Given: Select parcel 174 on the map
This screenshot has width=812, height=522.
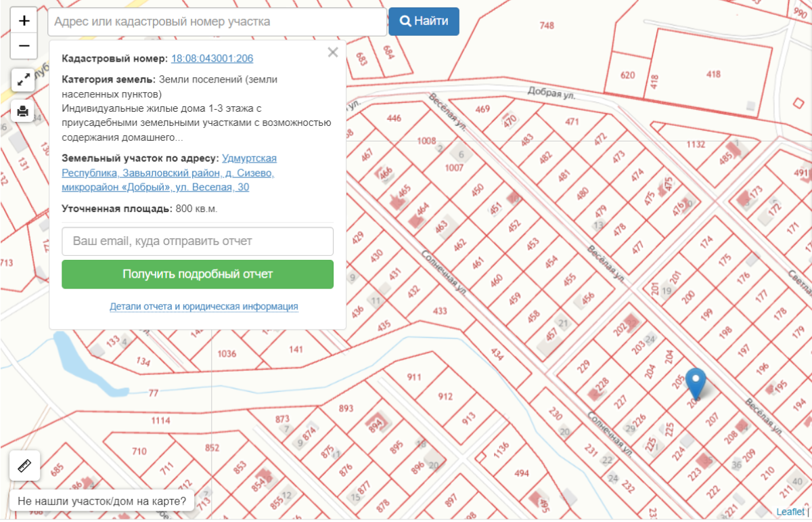Looking at the screenshot, I should [x=707, y=240].
